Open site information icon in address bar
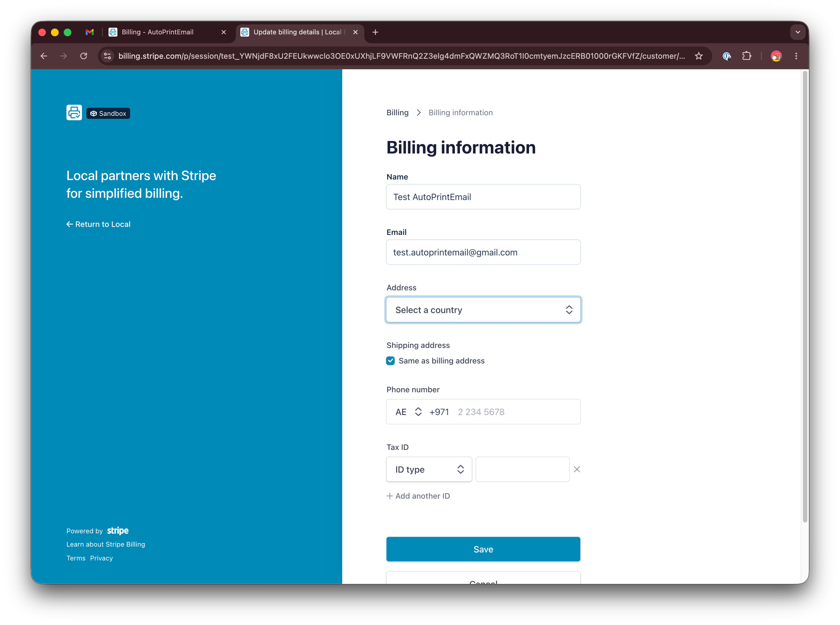The height and width of the screenshot is (625, 840). coord(108,56)
